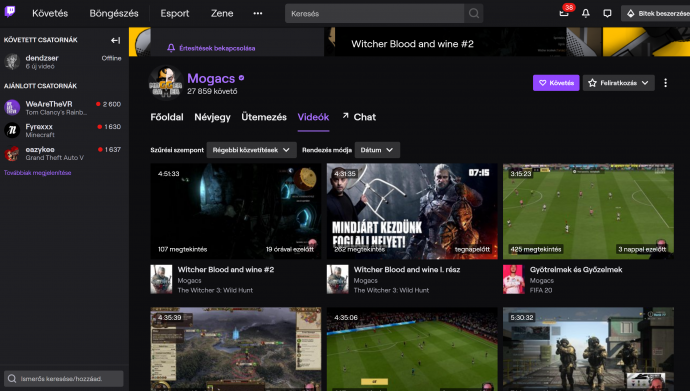Open channel options three-dot menu next to Feliratkozás

[x=665, y=83]
